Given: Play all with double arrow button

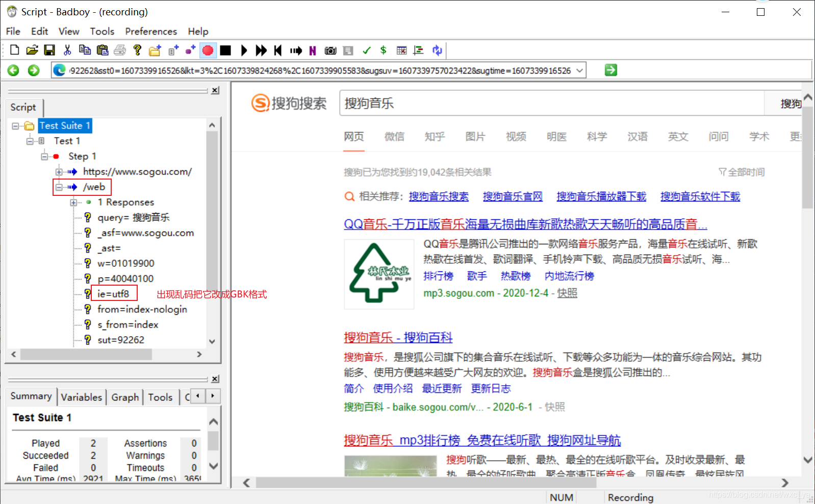Looking at the screenshot, I should pos(261,50).
